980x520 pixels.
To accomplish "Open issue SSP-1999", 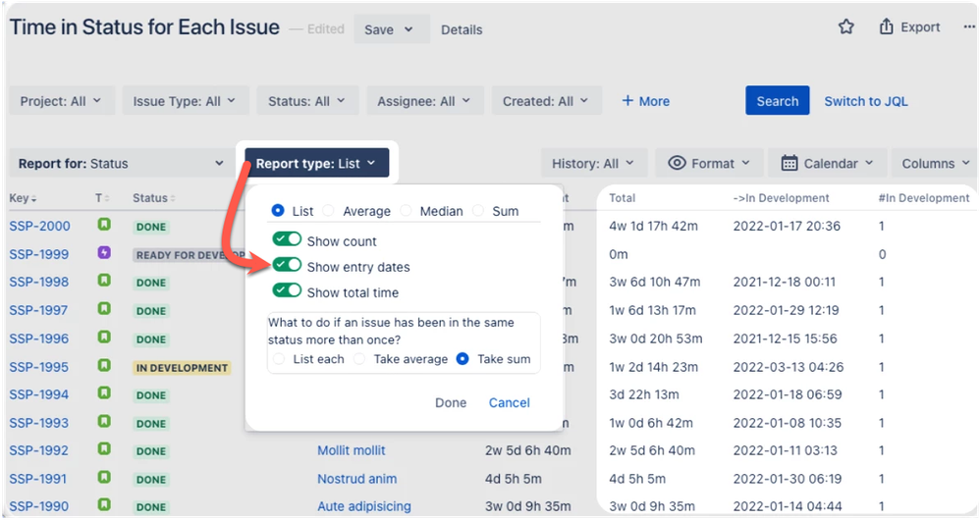I will click(39, 254).
